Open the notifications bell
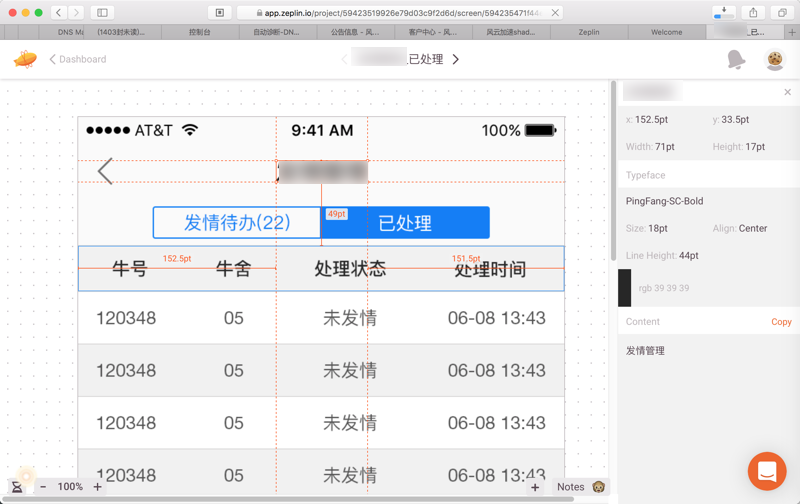 coord(736,59)
